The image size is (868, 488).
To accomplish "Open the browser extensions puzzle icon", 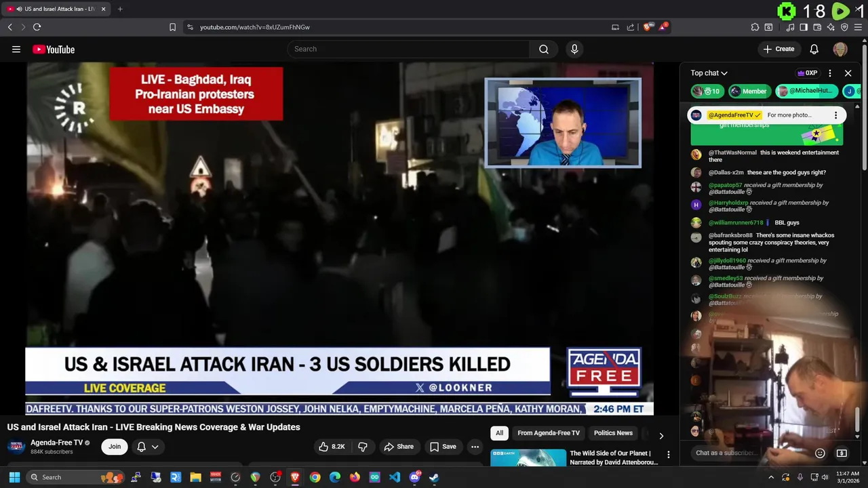I will pos(755,27).
